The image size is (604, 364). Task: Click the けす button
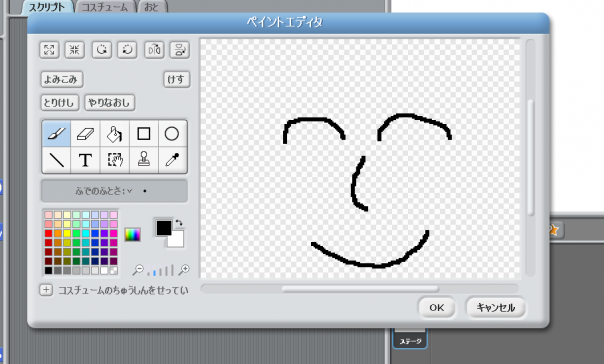tap(176, 79)
